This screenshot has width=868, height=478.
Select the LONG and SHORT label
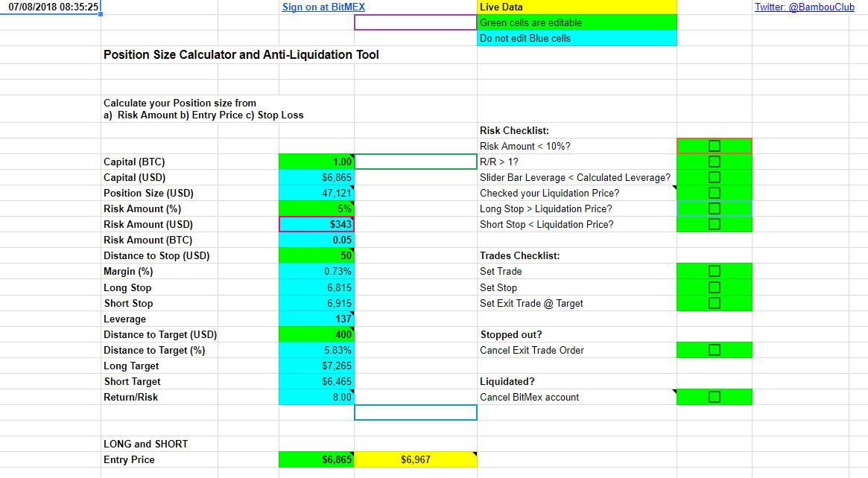tap(145, 444)
